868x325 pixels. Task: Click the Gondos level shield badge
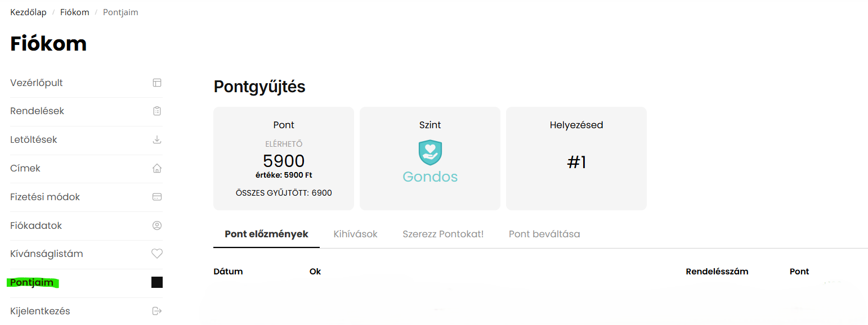coord(430,152)
